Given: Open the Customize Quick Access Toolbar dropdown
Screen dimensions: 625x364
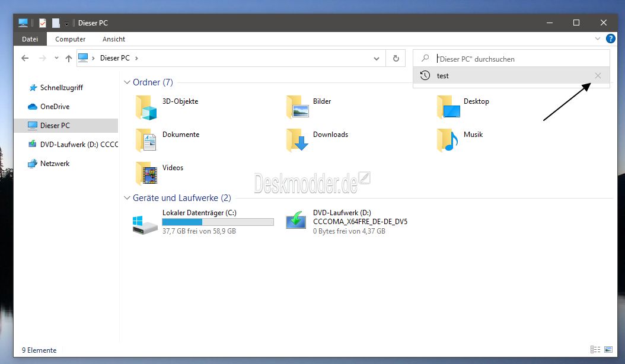Looking at the screenshot, I should [x=66, y=24].
